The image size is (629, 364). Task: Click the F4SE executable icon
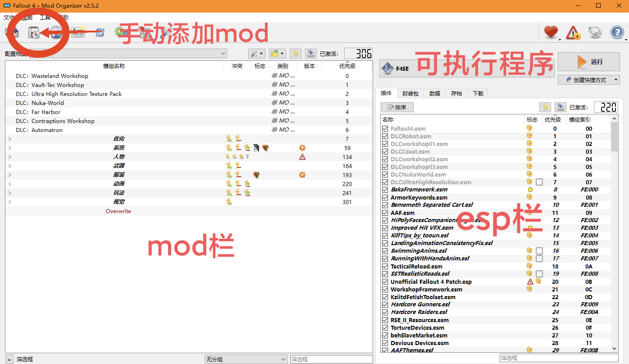coord(387,68)
